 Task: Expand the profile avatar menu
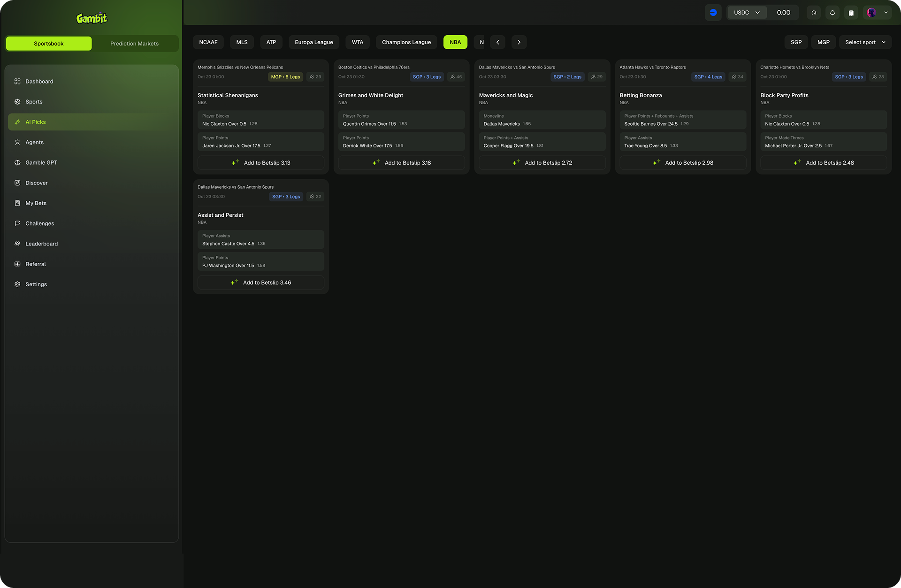tap(878, 13)
